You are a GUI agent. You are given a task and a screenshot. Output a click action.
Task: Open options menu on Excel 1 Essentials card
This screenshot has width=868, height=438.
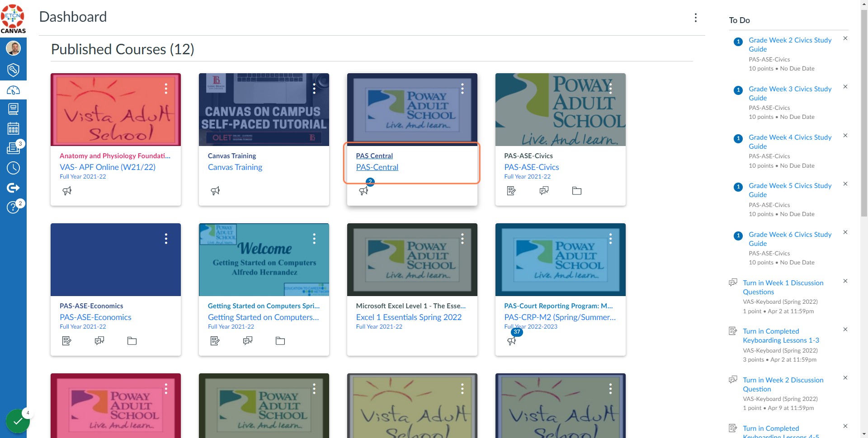(x=462, y=239)
